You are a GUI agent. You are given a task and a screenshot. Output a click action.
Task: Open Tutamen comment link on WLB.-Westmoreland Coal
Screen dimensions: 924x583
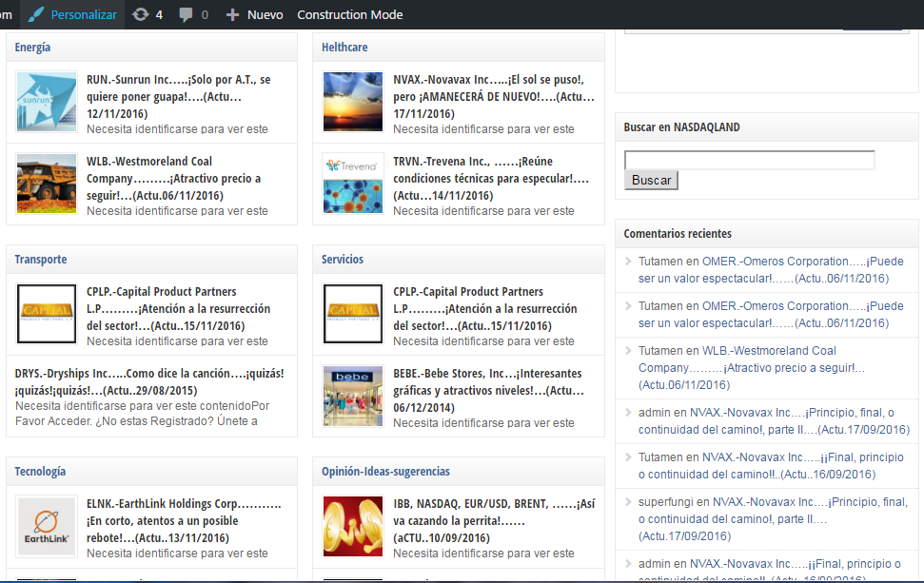point(752,367)
